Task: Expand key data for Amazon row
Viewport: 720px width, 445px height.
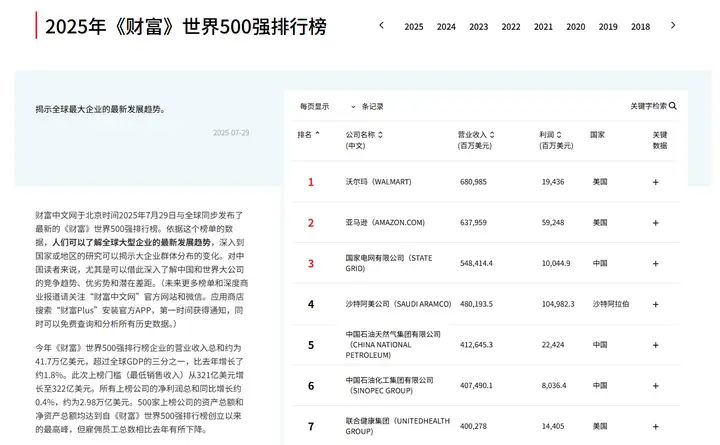Action: (x=656, y=223)
